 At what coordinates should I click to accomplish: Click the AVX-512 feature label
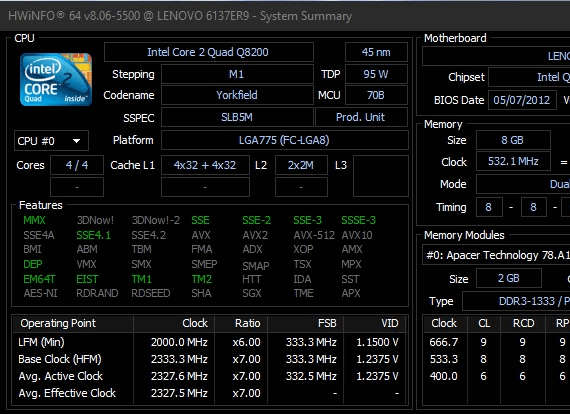click(314, 235)
